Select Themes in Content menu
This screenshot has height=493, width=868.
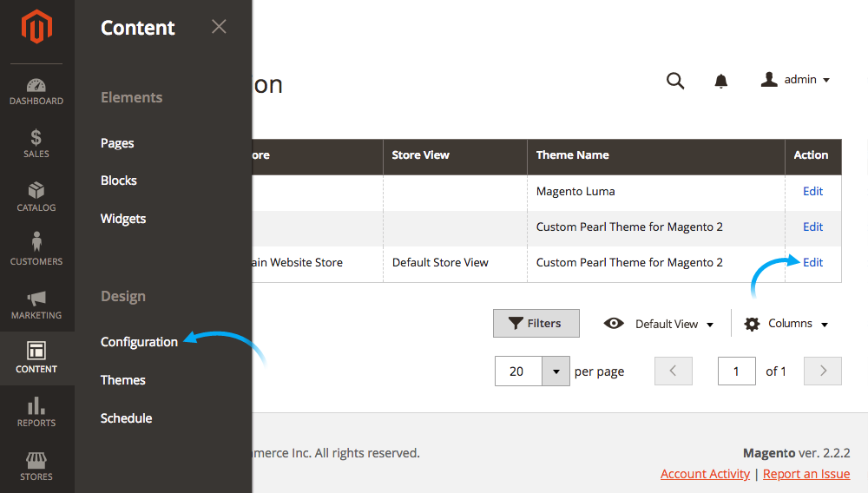point(123,380)
